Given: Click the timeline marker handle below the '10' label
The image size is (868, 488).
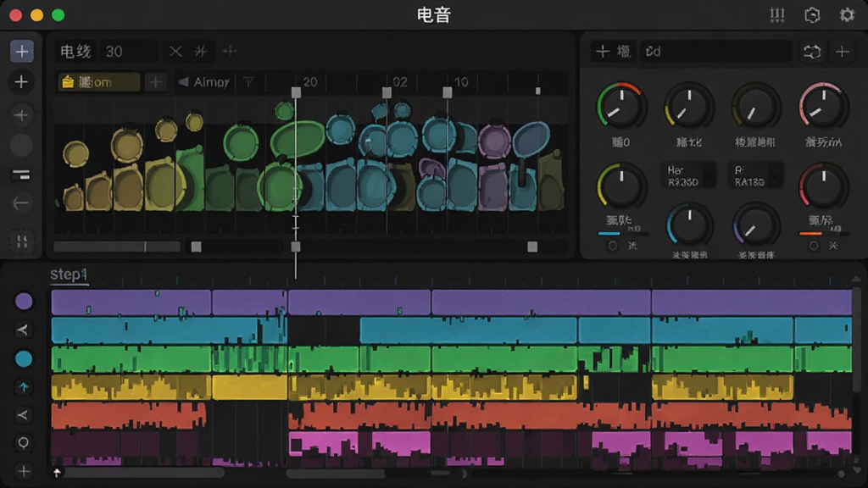Looking at the screenshot, I should 448,93.
